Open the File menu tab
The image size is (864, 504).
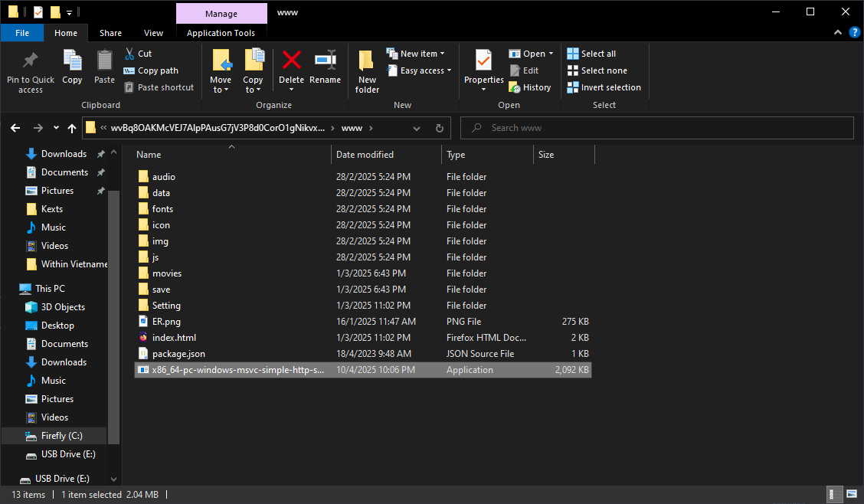pos(22,33)
